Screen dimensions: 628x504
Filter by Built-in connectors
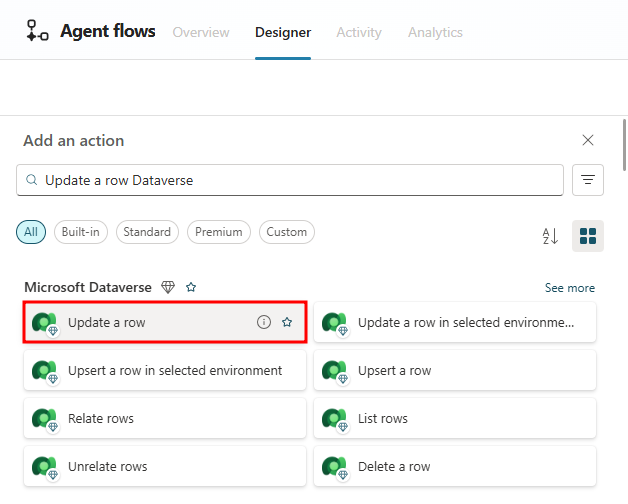pos(81,232)
